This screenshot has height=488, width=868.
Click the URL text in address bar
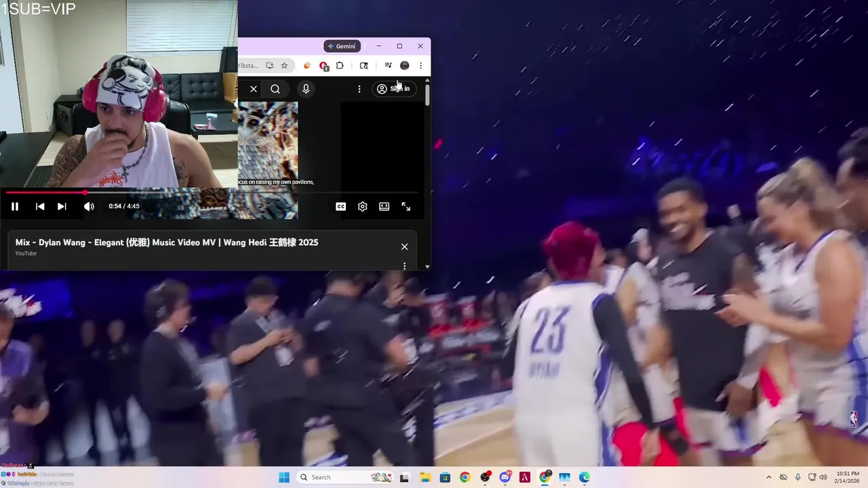[x=248, y=66]
